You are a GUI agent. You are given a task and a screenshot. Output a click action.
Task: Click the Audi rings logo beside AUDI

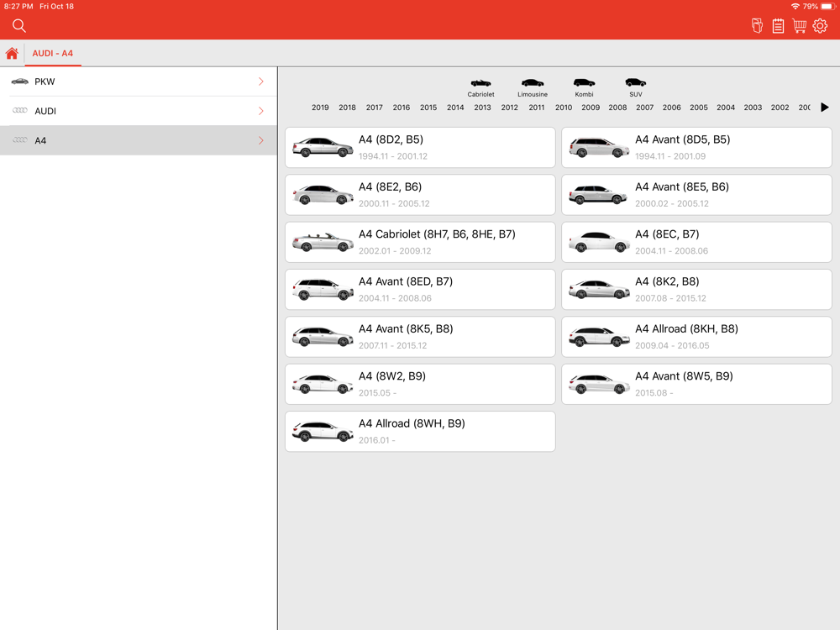pyautogui.click(x=20, y=111)
